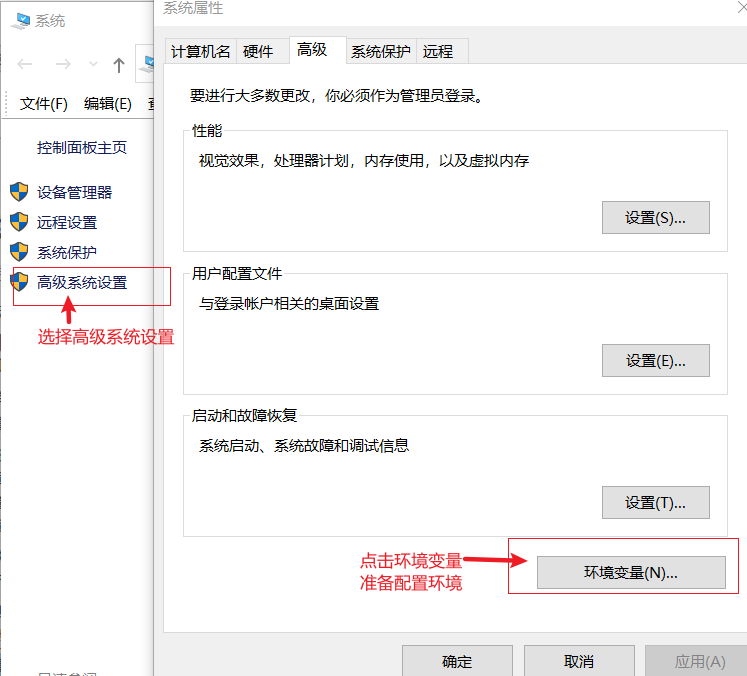Image resolution: width=747 pixels, height=676 pixels.
Task: Click the back arrow navigation icon
Action: pos(26,65)
